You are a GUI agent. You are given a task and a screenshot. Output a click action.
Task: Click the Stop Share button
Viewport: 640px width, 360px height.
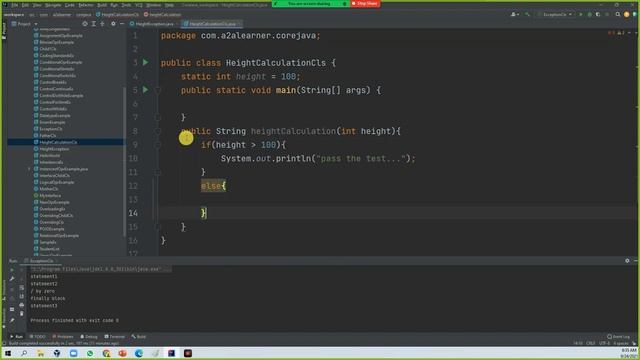[x=365, y=4]
